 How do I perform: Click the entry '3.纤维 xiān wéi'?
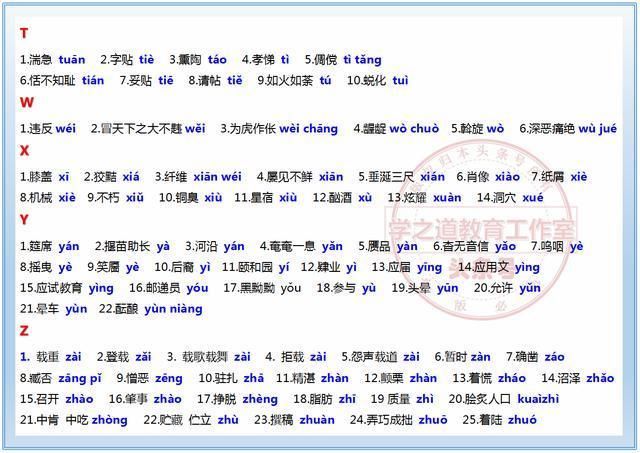[x=198, y=177]
